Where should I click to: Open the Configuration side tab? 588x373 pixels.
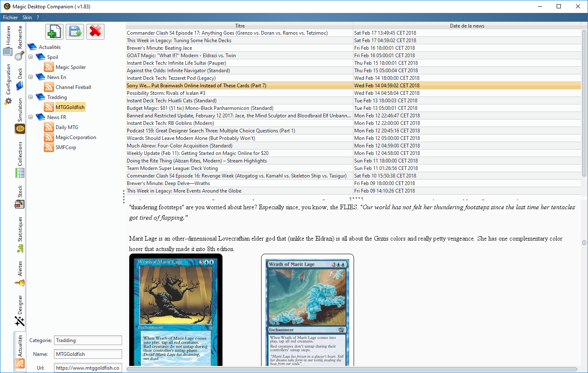[8, 84]
